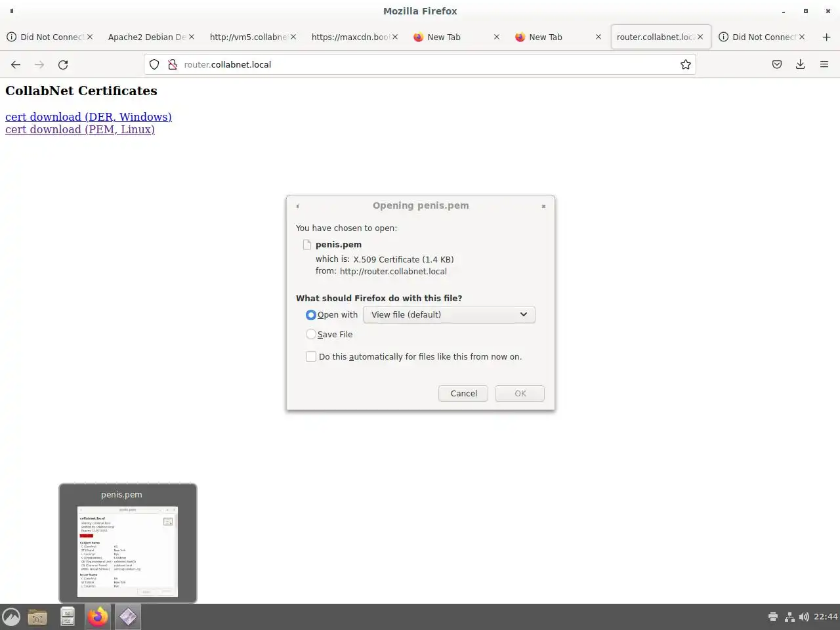Click the 22:44 clock in the tray

pyautogui.click(x=826, y=617)
